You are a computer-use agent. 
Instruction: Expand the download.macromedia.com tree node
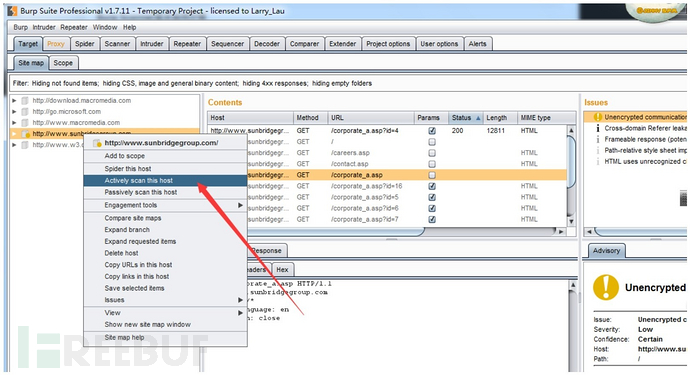[x=15, y=101]
